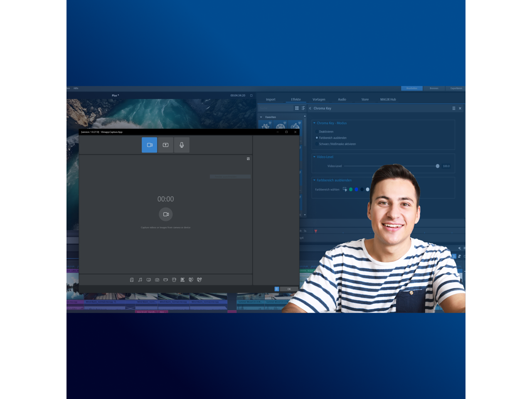
Task: Click the save icon in capture panel
Action: click(x=248, y=159)
